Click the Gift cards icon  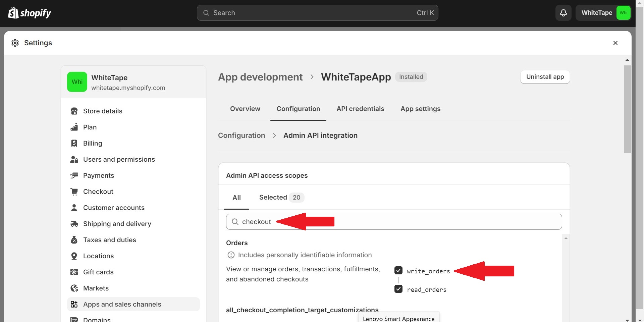[74, 272]
